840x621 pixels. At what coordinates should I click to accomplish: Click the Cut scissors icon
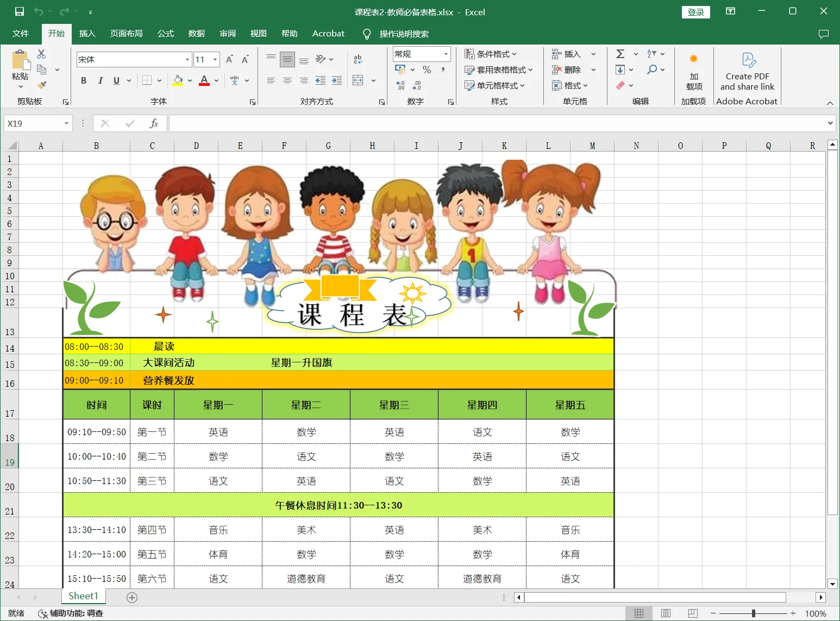[x=41, y=54]
